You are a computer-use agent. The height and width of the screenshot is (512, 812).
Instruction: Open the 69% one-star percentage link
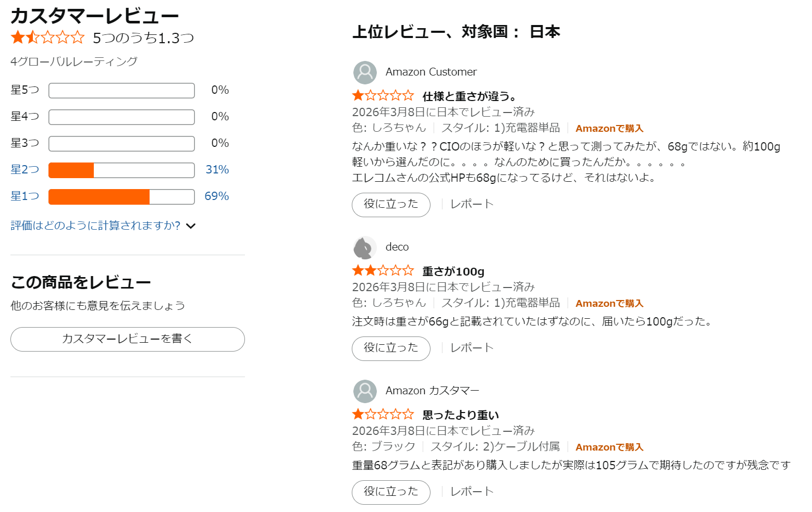[217, 196]
